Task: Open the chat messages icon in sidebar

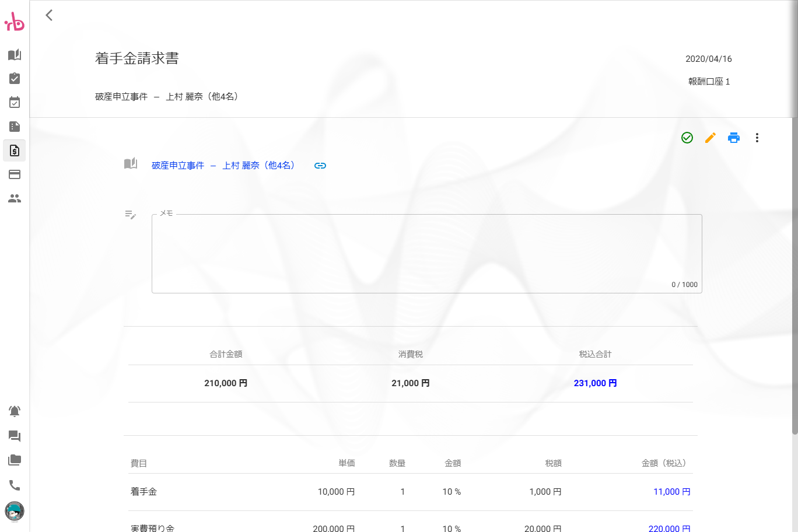Action: coord(15,436)
